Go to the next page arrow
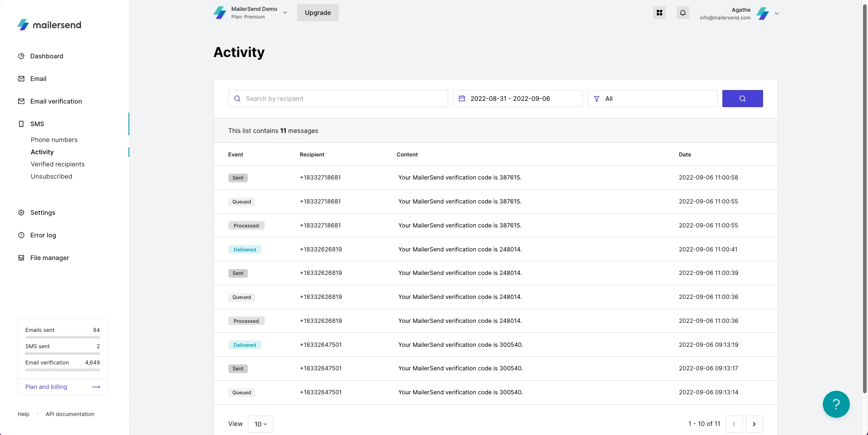The image size is (868, 435). coord(754,424)
